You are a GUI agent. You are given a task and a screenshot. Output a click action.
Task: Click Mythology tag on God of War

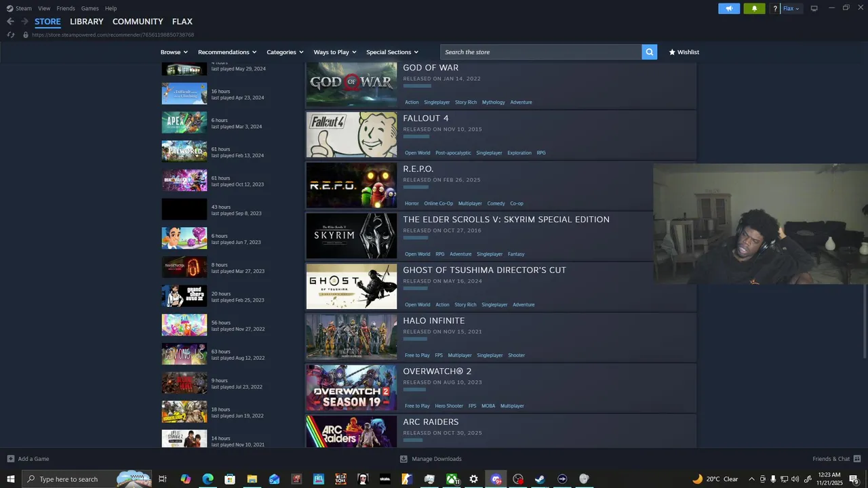494,102
